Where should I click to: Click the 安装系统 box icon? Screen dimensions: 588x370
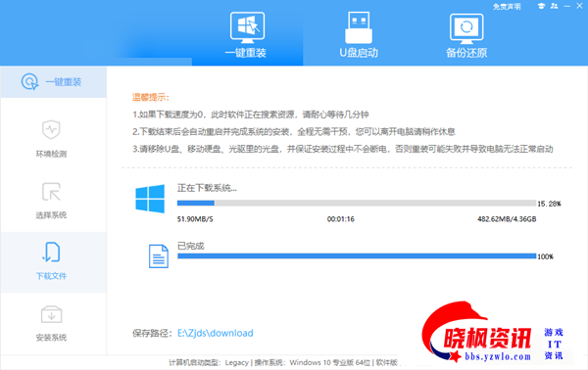[x=51, y=314]
